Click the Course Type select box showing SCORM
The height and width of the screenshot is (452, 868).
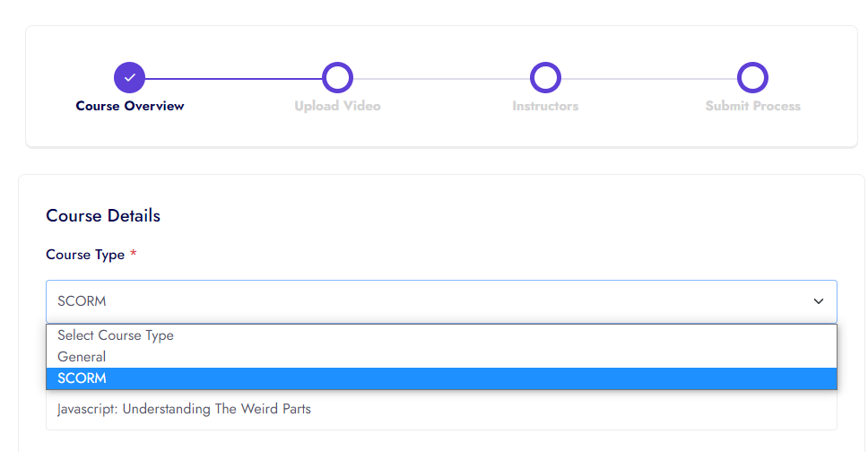(x=430, y=301)
